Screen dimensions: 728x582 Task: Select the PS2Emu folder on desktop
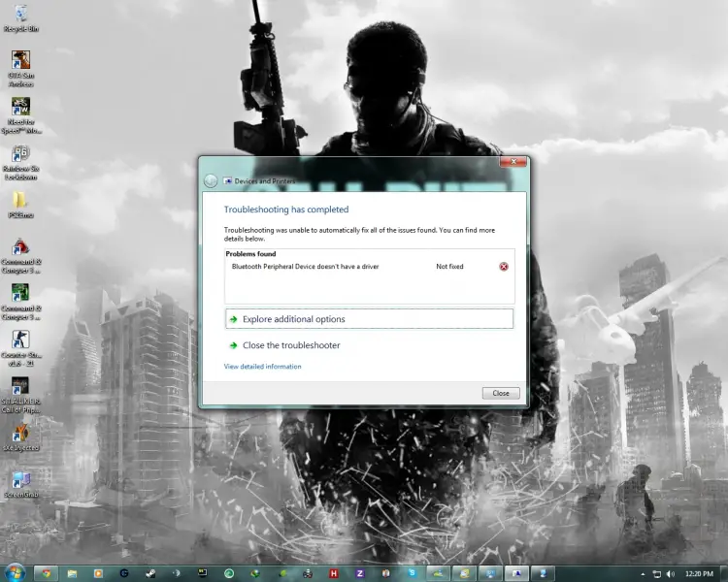pyautogui.click(x=20, y=205)
